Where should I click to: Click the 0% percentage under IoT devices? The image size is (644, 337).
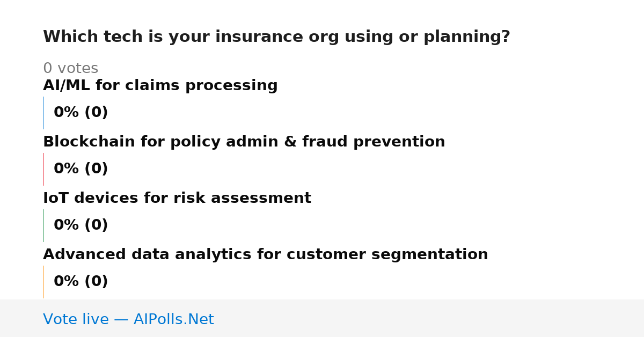pos(67,225)
